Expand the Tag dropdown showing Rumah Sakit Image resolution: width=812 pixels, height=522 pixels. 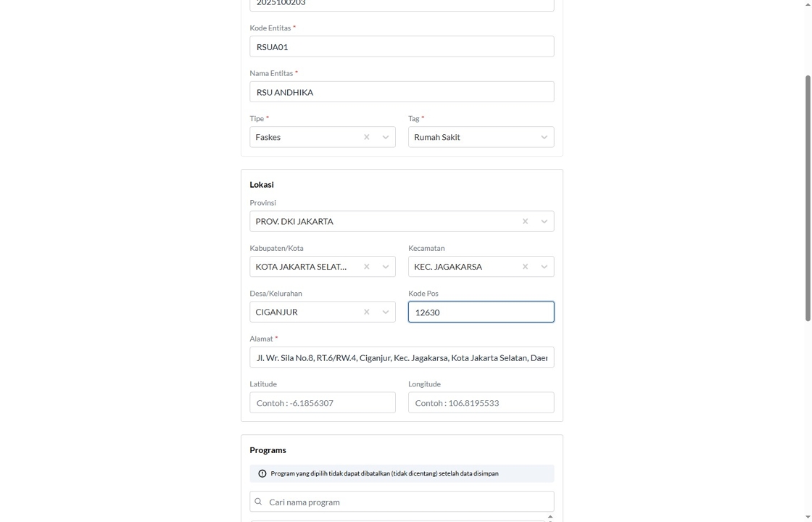tap(544, 137)
